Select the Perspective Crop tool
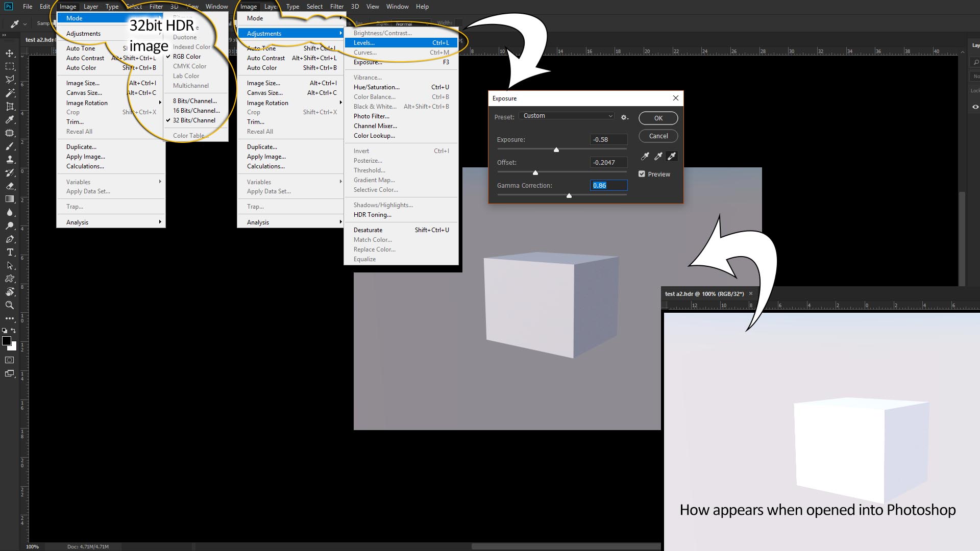The height and width of the screenshot is (551, 980). [x=10, y=106]
